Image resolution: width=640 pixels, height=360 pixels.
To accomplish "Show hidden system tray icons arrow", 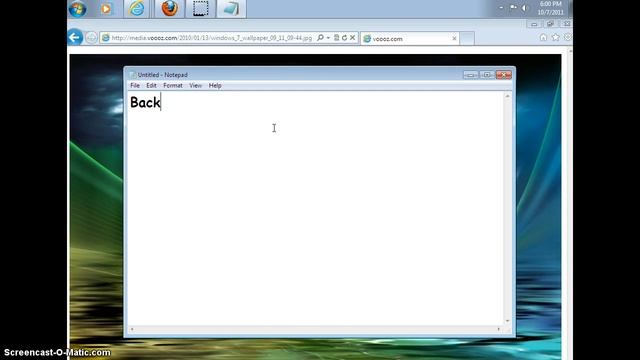I will coord(501,8).
